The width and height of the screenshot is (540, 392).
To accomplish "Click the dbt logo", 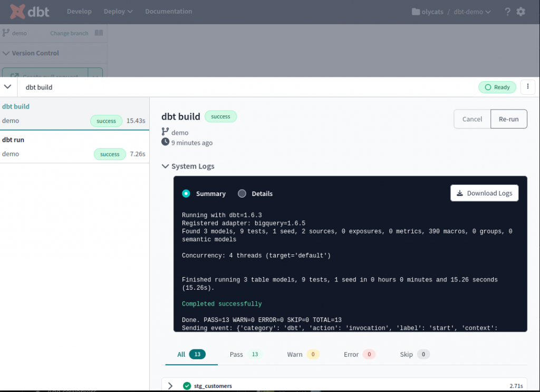I will 30,12.
